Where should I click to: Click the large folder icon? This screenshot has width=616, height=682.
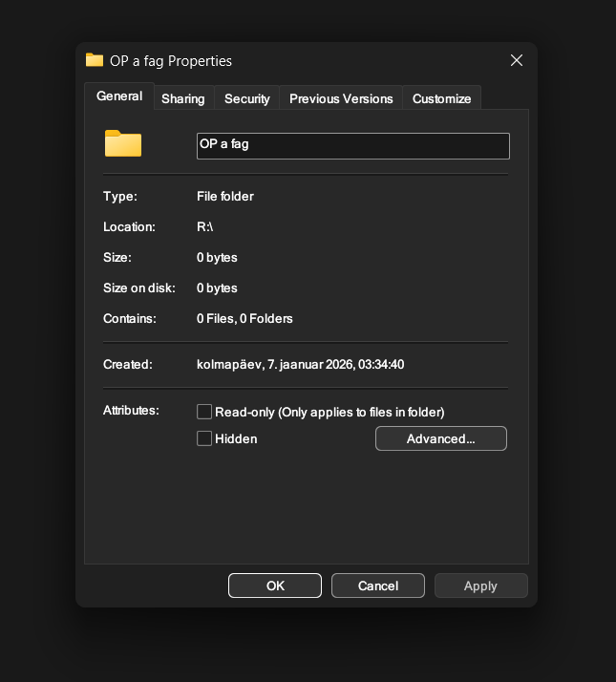(x=123, y=143)
